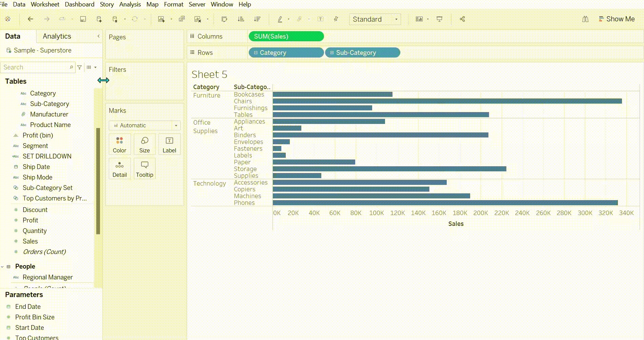Click the Color mark card

tap(120, 145)
